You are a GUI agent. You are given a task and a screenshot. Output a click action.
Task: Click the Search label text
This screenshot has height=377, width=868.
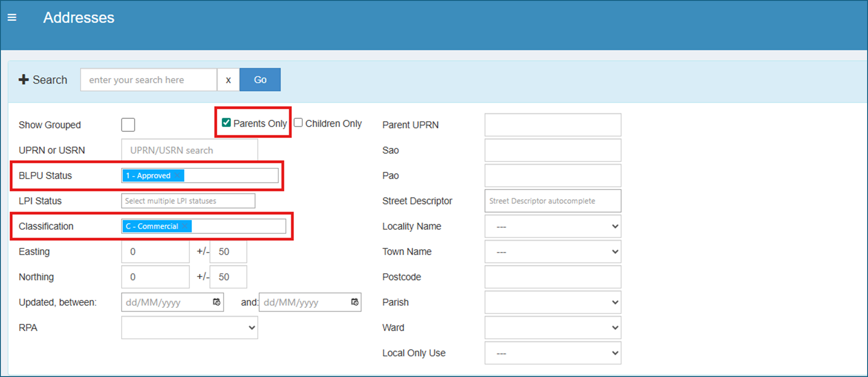[50, 80]
